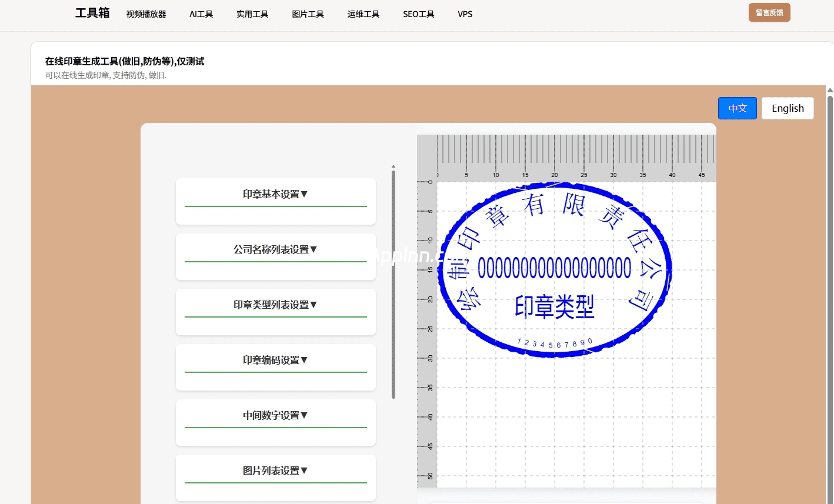Open the VPS menu
The width and height of the screenshot is (834, 504).
[x=465, y=14]
